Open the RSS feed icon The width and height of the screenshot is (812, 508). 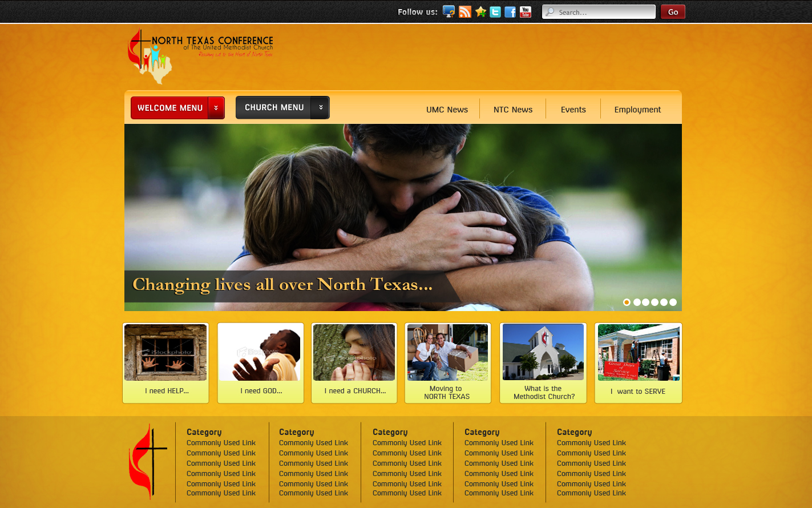[x=465, y=12]
